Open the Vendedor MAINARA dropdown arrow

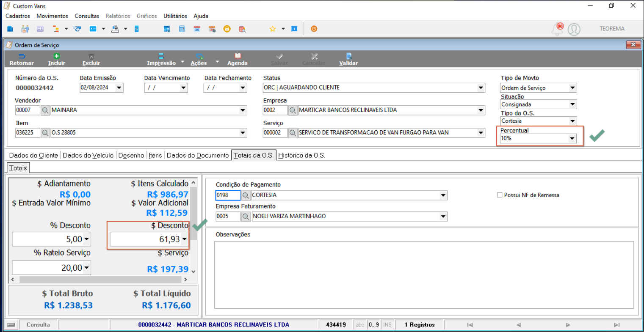tap(243, 110)
